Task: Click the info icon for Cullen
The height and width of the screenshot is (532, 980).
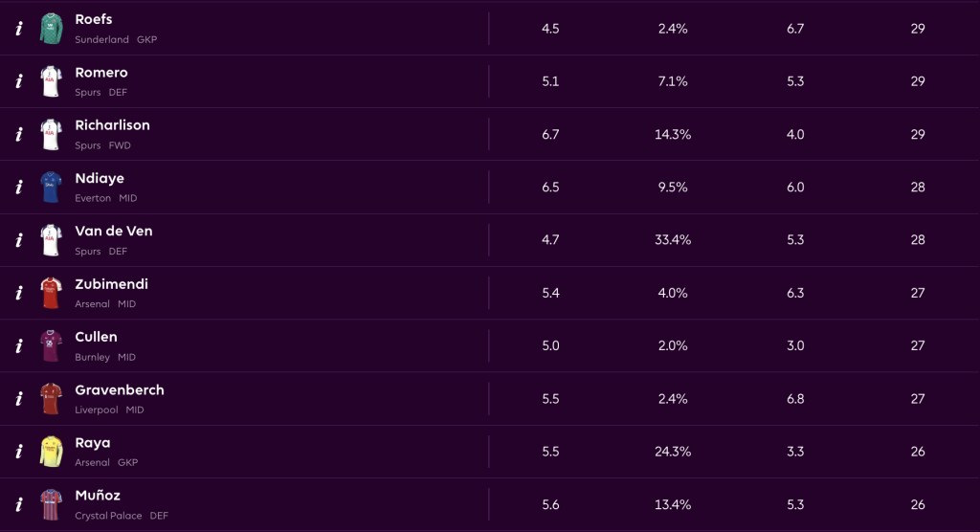Action: [19, 346]
